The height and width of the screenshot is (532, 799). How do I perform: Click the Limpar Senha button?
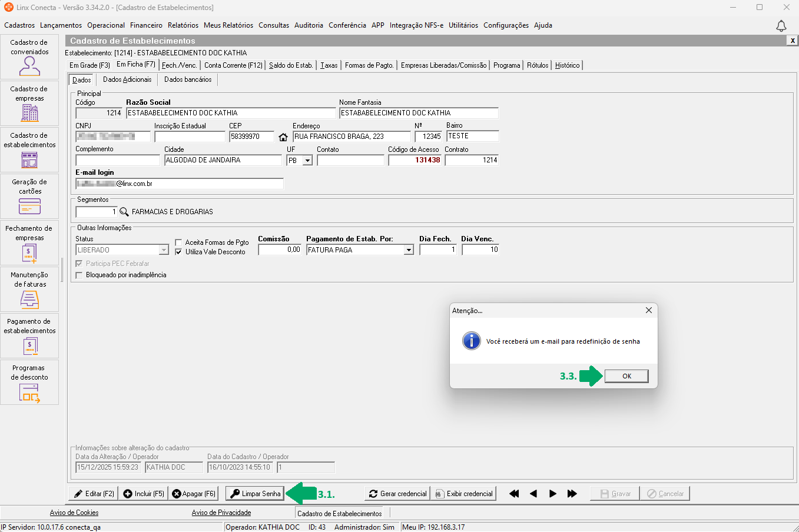point(256,494)
